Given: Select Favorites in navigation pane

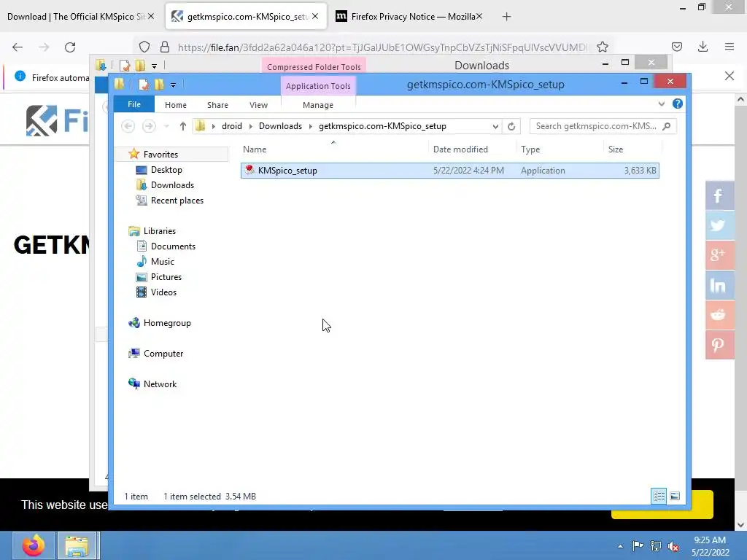Looking at the screenshot, I should click(160, 155).
